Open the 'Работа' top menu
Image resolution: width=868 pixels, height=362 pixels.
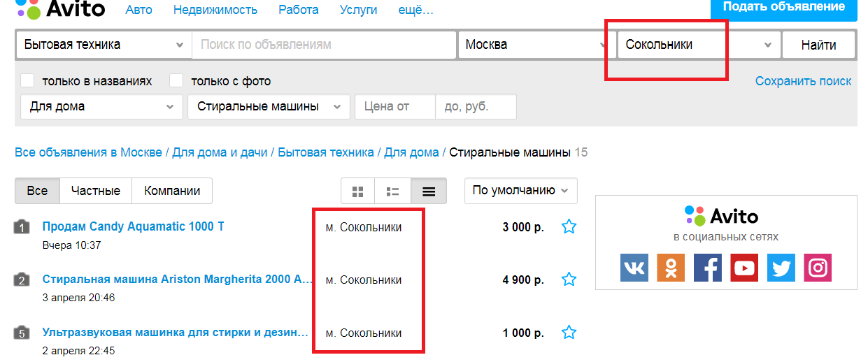tap(299, 10)
